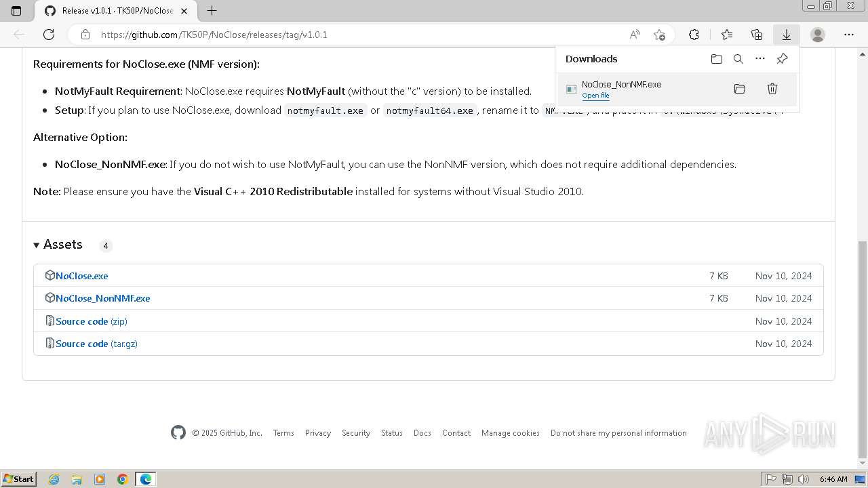Screen dimensions: 868x488
Task: Open the Terms footer link
Action: pyautogui.click(x=283, y=433)
